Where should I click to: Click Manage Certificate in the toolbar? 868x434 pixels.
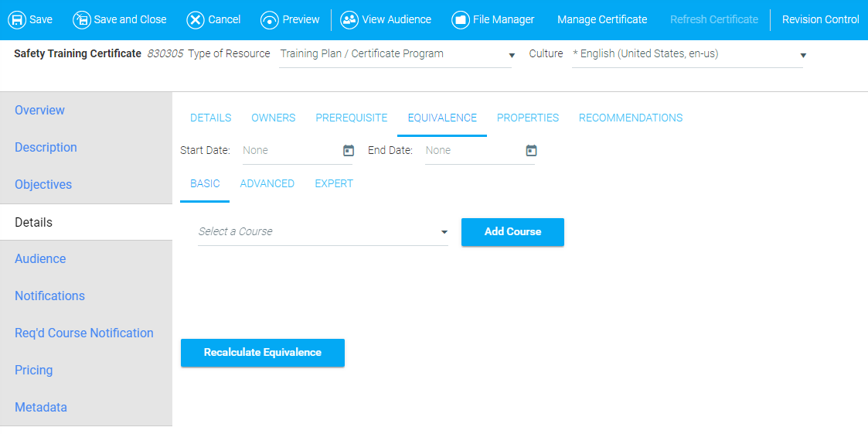coord(602,20)
